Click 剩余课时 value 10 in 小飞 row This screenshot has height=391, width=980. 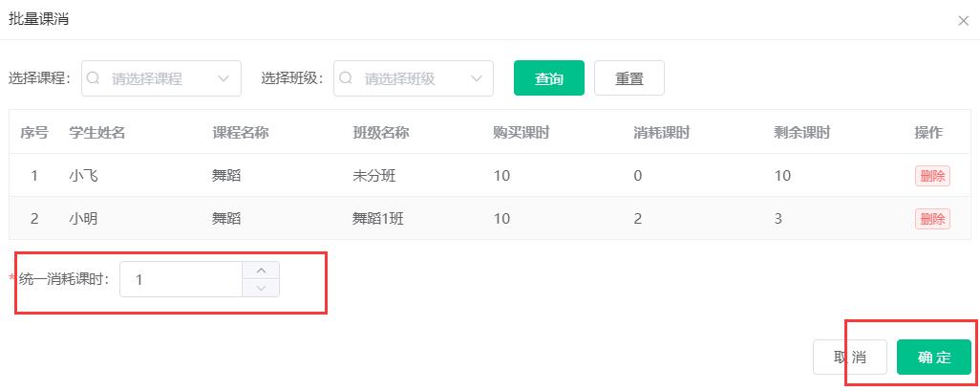coord(782,176)
